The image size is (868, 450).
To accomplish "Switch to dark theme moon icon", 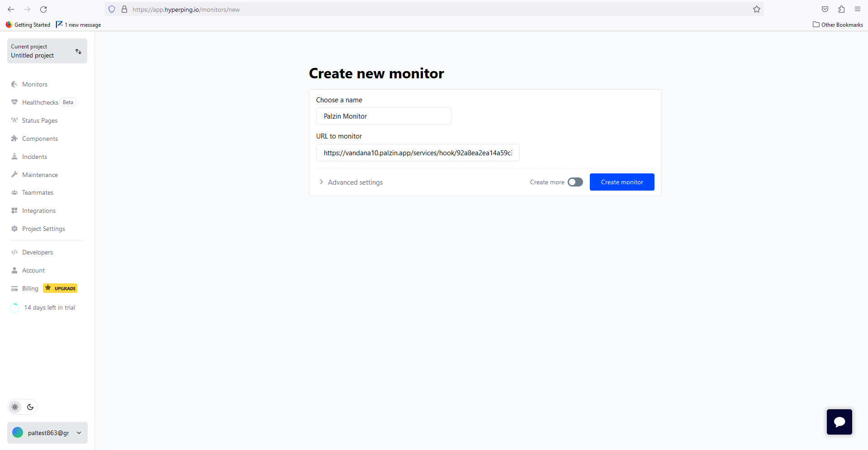I will (30, 407).
